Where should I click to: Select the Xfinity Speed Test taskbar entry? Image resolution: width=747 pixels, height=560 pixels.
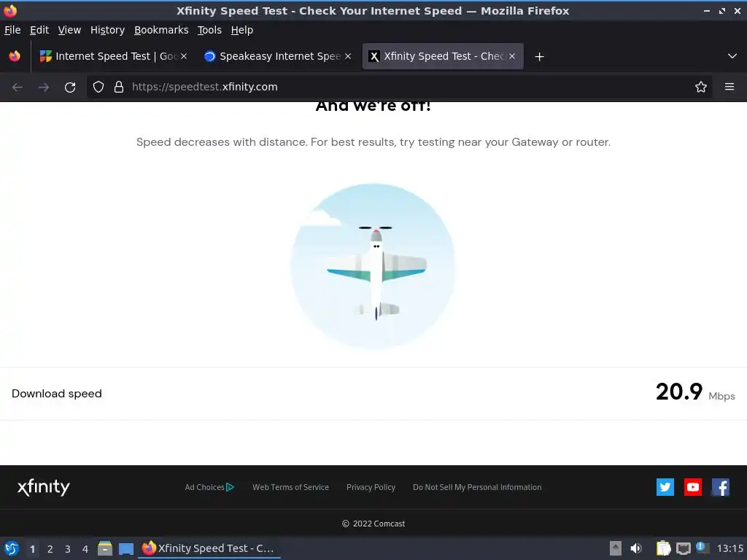(209, 548)
